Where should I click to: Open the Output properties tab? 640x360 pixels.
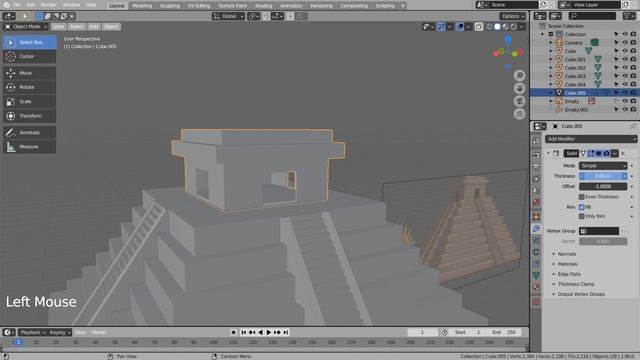536,167
